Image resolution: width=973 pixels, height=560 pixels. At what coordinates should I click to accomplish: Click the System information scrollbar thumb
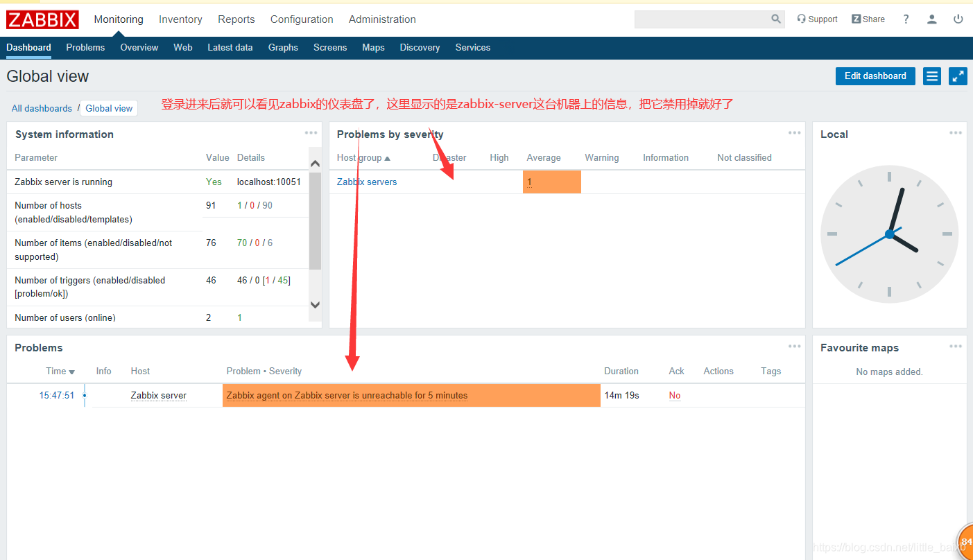tap(315, 220)
